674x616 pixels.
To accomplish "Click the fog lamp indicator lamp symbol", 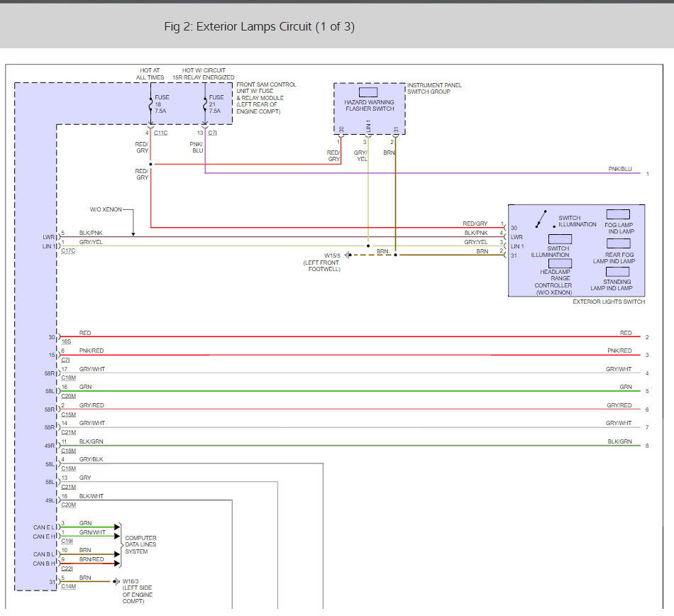I will click(x=618, y=214).
